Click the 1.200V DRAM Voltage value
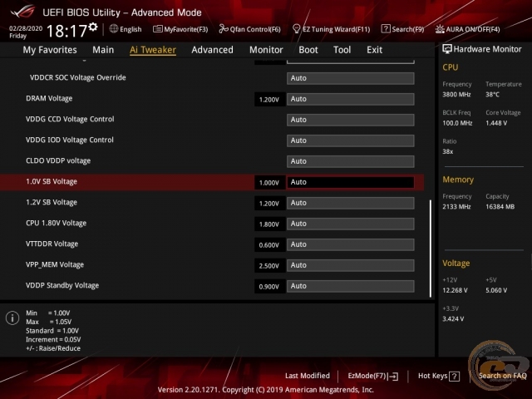This screenshot has width=532, height=399. [269, 100]
